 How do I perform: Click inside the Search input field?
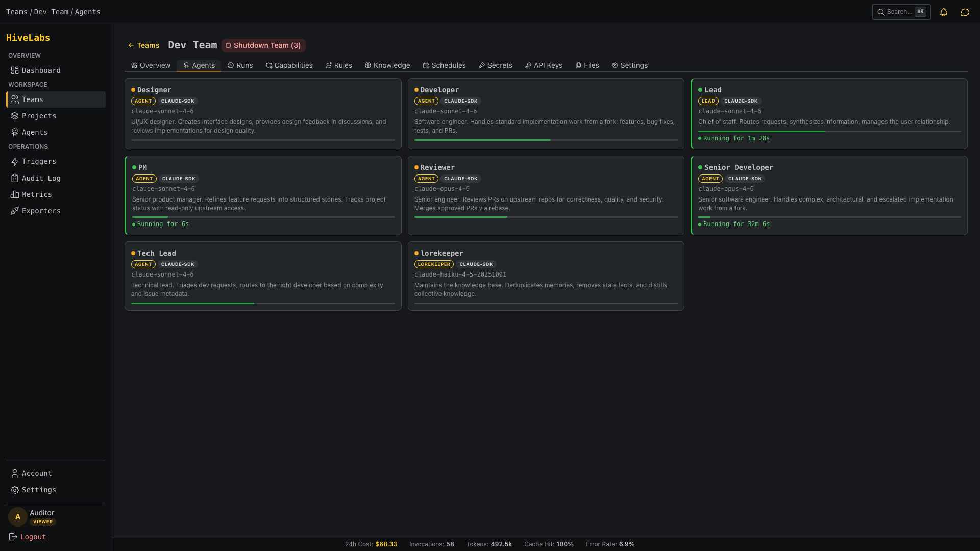pyautogui.click(x=901, y=12)
